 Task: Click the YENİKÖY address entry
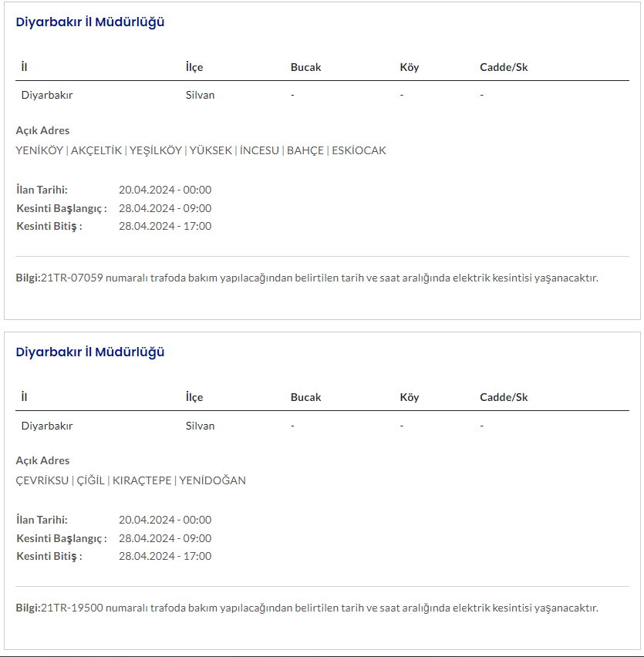(39, 150)
